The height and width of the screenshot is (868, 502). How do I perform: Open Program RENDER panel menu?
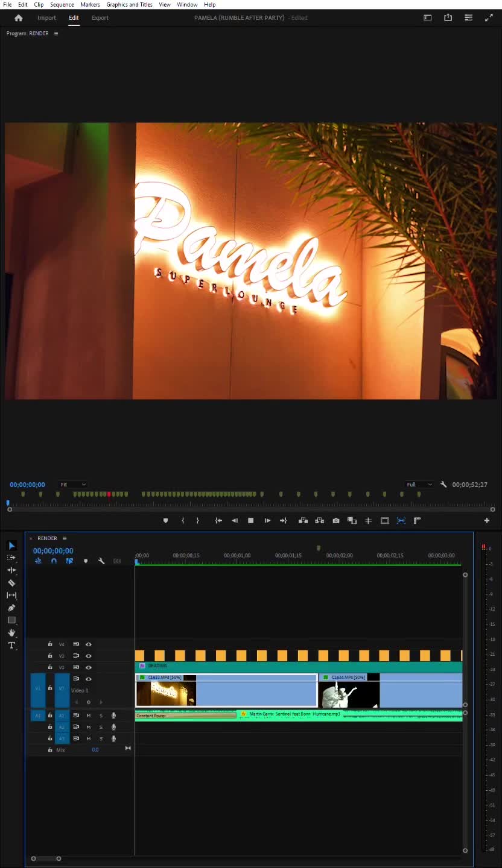click(x=56, y=34)
